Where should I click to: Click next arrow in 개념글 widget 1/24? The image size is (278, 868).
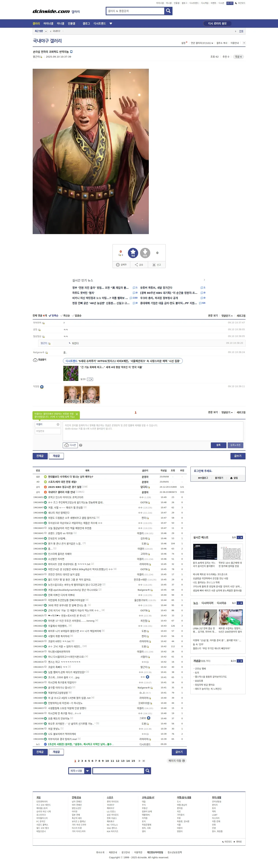(241, 661)
